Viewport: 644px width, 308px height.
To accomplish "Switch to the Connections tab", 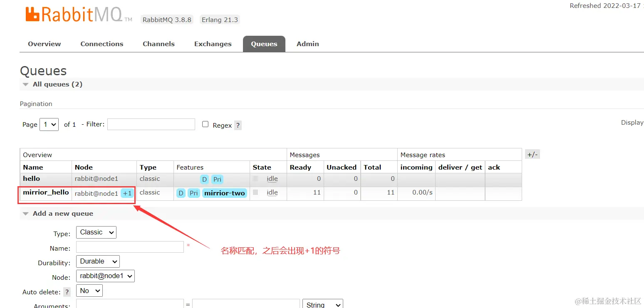I will click(102, 44).
